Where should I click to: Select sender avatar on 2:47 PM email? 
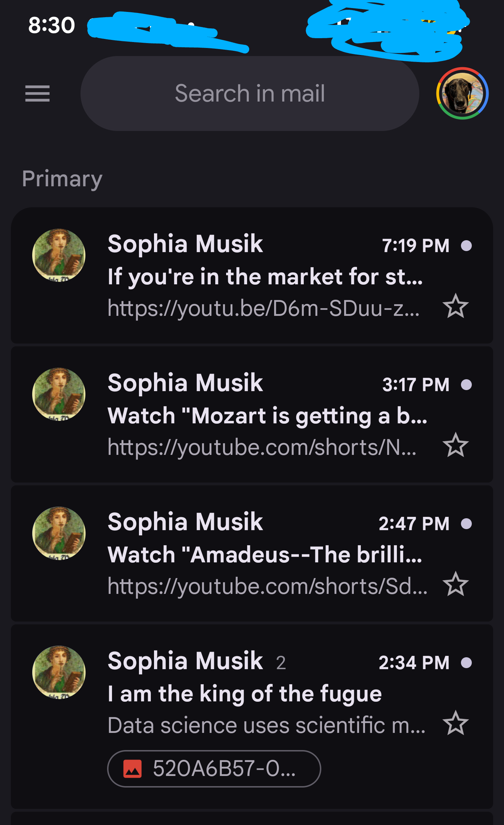tap(59, 533)
